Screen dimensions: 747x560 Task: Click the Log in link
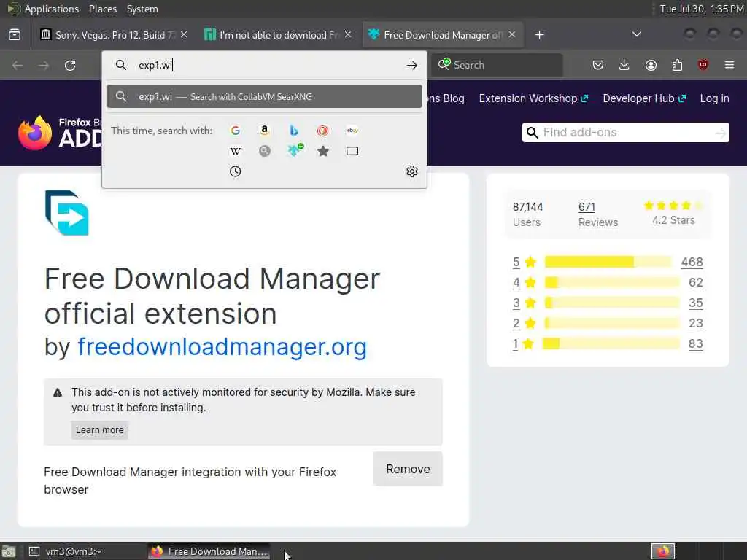[715, 98]
